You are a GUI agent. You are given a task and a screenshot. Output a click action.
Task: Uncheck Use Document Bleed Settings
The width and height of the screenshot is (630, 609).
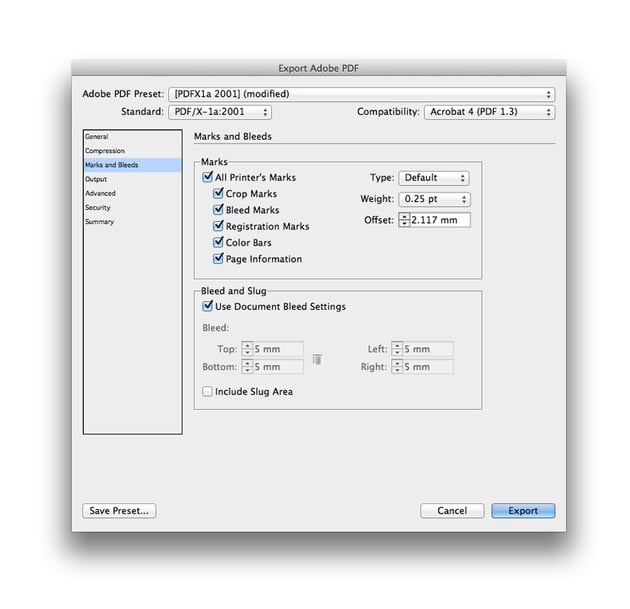(x=207, y=306)
